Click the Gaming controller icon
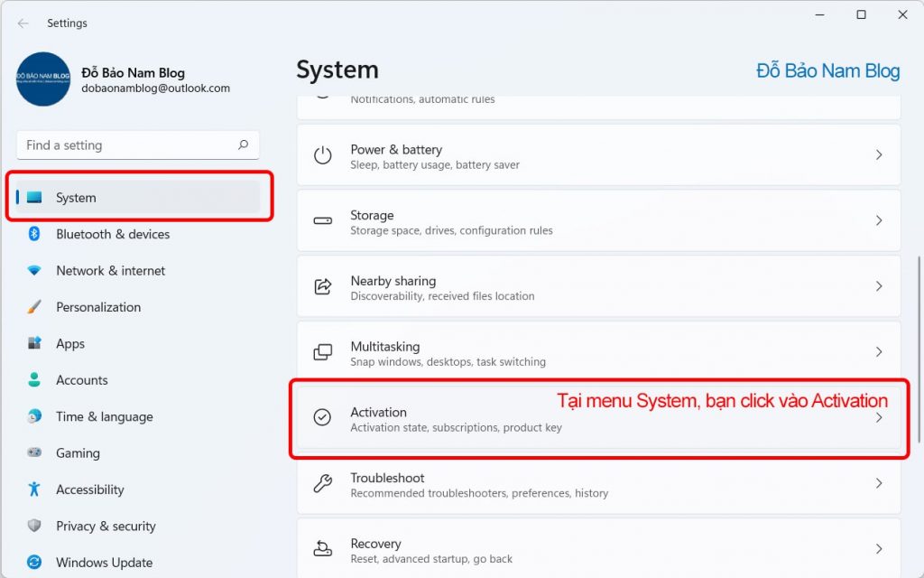Screen dimensions: 924x578 34,453
